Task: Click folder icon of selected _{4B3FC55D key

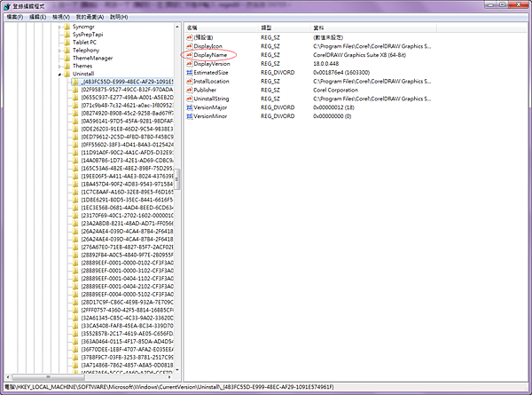Action: [75, 82]
